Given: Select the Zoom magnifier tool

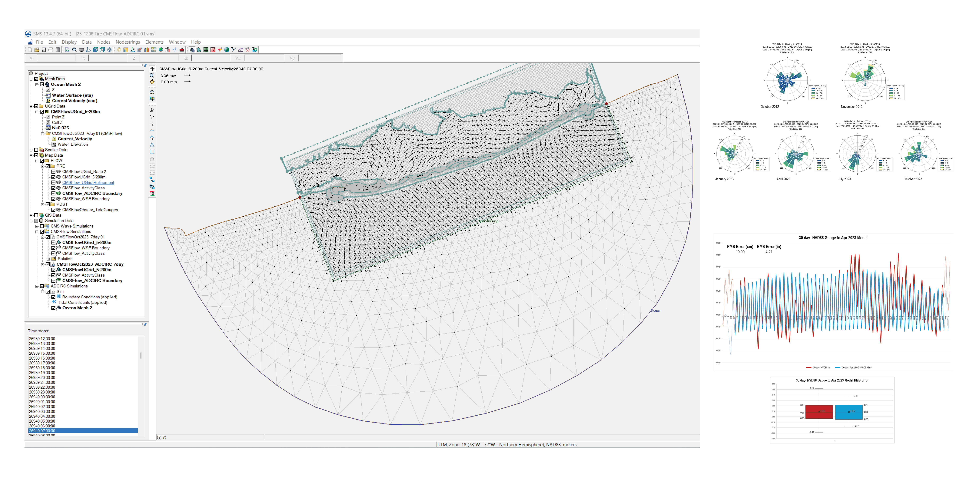Looking at the screenshot, I should click(152, 75).
